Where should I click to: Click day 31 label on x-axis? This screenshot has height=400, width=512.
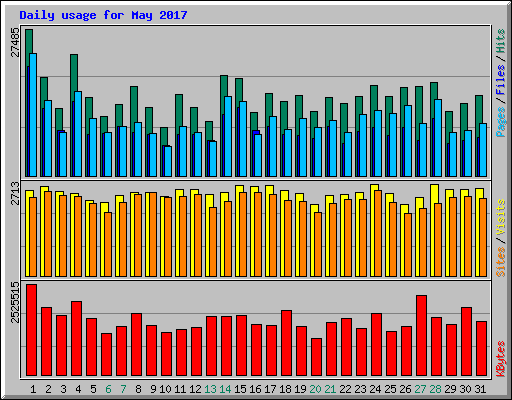[480, 389]
